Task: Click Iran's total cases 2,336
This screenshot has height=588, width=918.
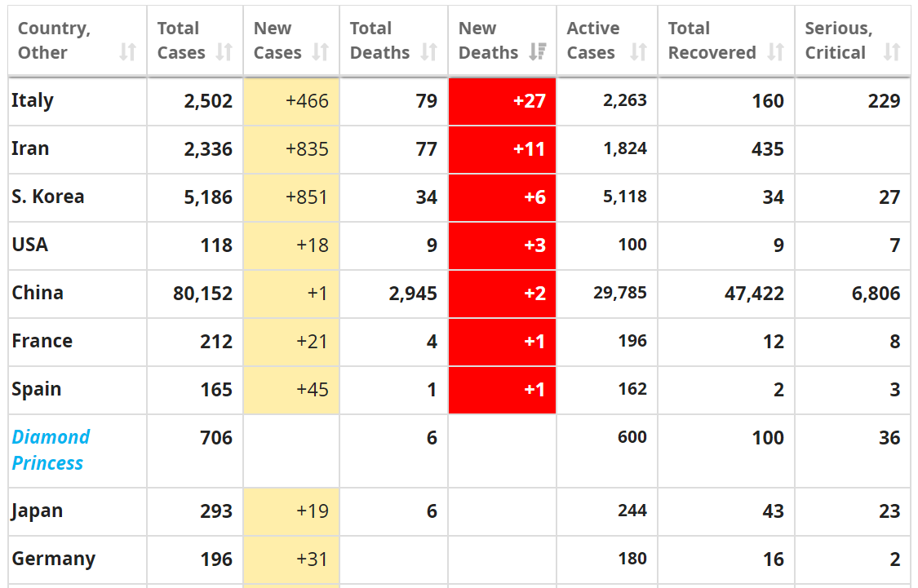Action: [208, 149]
